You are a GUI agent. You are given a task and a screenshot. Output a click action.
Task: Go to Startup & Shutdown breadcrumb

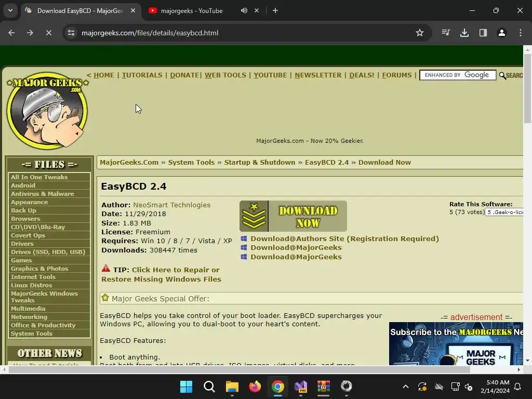pos(260,162)
